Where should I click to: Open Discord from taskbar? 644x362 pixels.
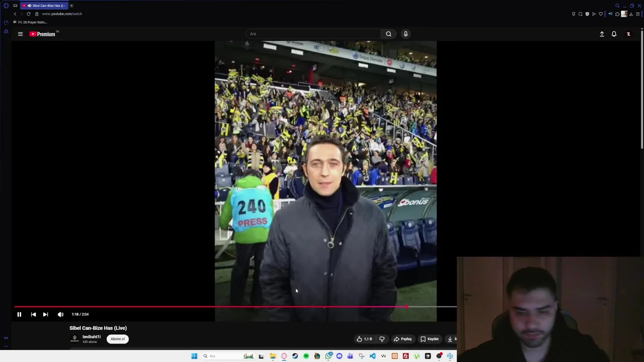click(x=339, y=356)
